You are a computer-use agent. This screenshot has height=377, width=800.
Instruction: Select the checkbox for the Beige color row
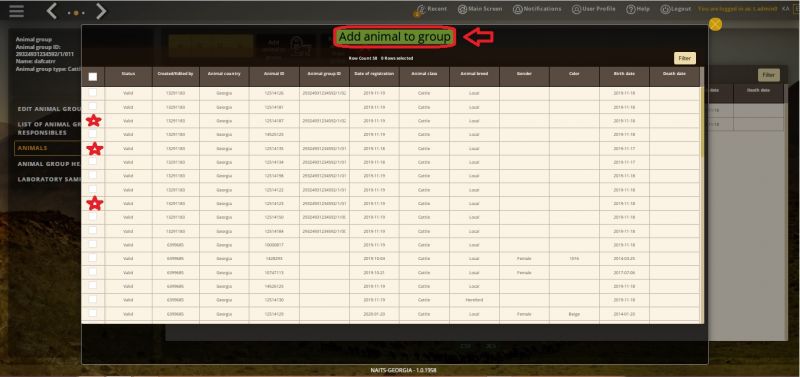click(x=92, y=313)
